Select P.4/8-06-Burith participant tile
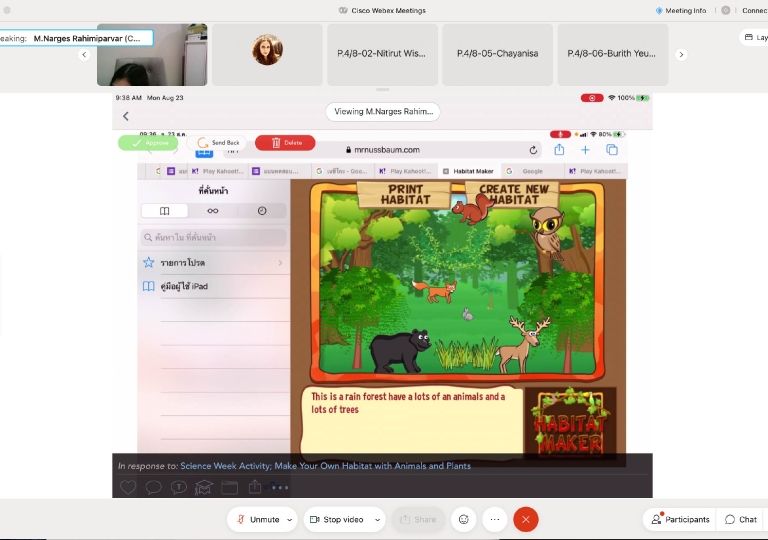 click(613, 54)
